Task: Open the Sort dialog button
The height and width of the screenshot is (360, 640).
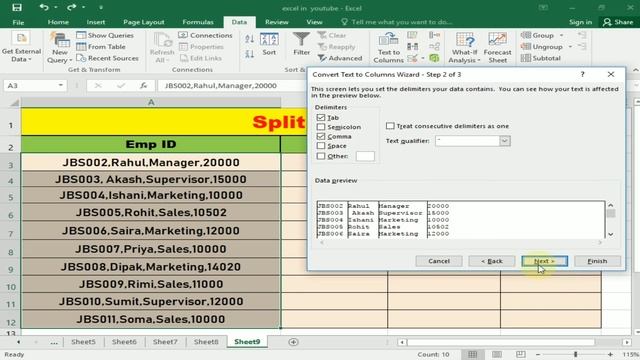Action: (269, 44)
